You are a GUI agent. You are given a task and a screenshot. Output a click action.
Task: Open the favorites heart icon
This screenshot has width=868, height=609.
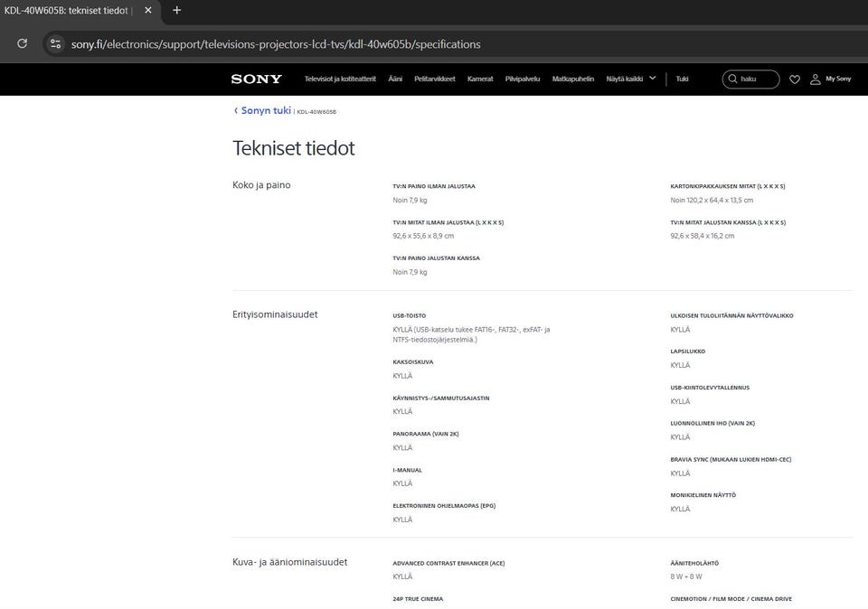coord(795,80)
